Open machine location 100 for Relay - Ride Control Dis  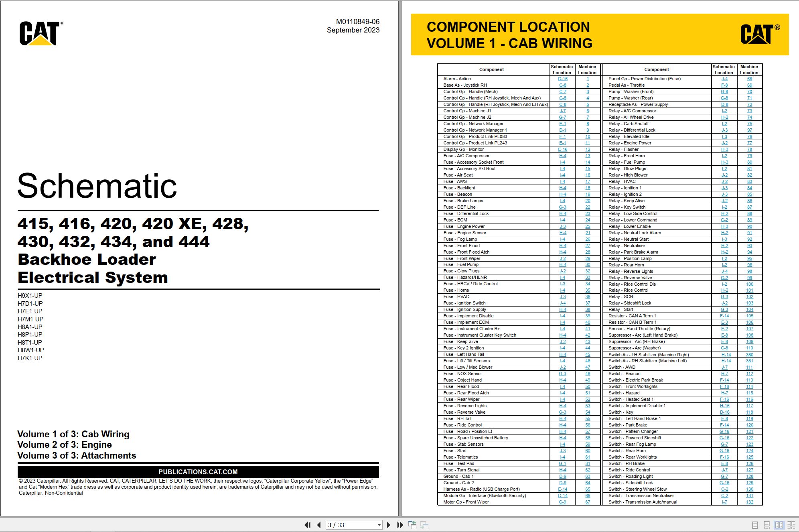[x=750, y=284]
